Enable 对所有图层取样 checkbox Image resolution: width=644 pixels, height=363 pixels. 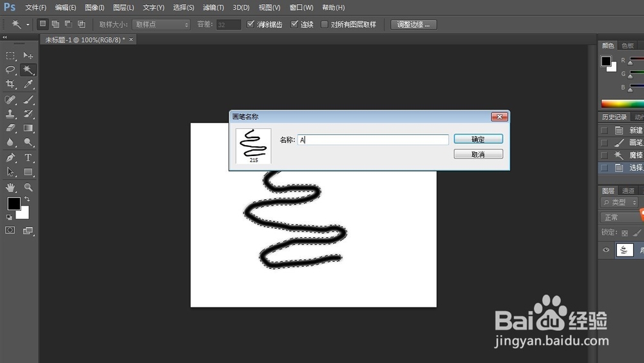point(325,25)
